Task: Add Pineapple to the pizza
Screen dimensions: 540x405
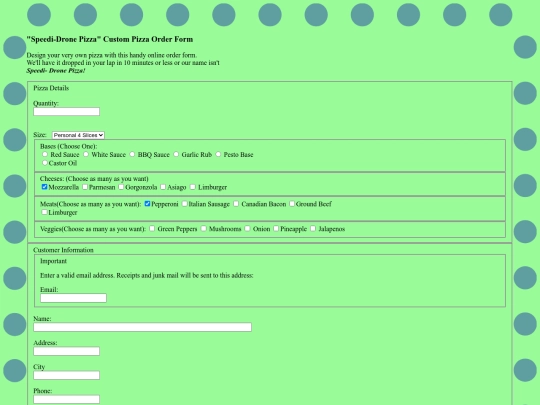Action: point(276,229)
